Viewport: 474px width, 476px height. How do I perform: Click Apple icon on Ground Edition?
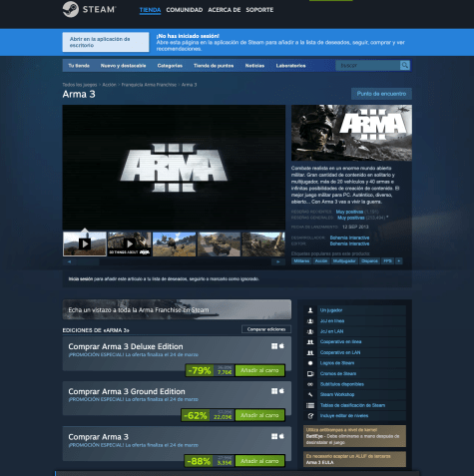point(281,391)
